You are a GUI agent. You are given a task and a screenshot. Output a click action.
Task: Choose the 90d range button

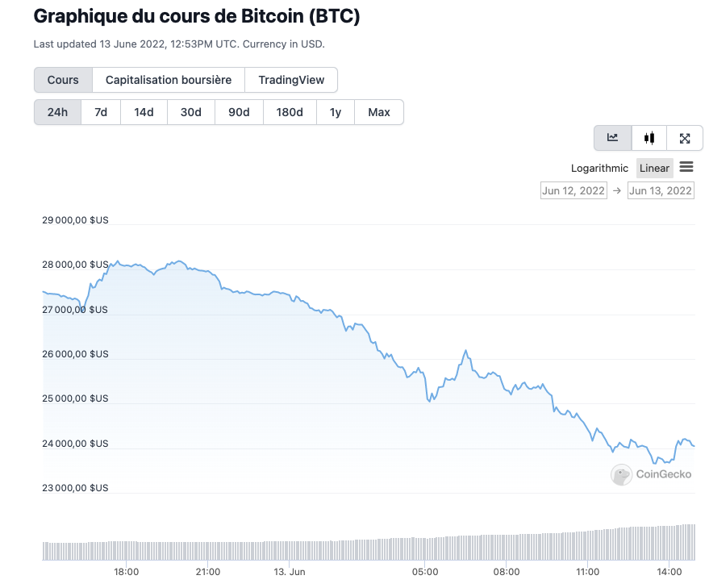239,112
